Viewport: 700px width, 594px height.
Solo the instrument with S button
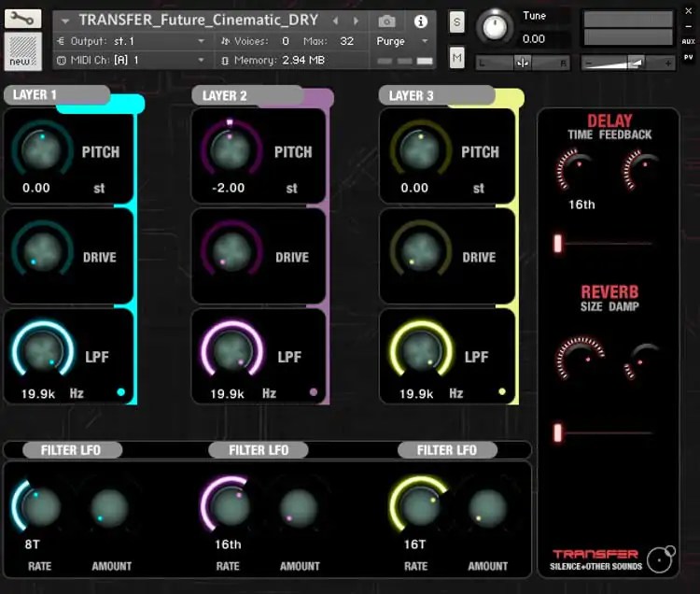456,21
